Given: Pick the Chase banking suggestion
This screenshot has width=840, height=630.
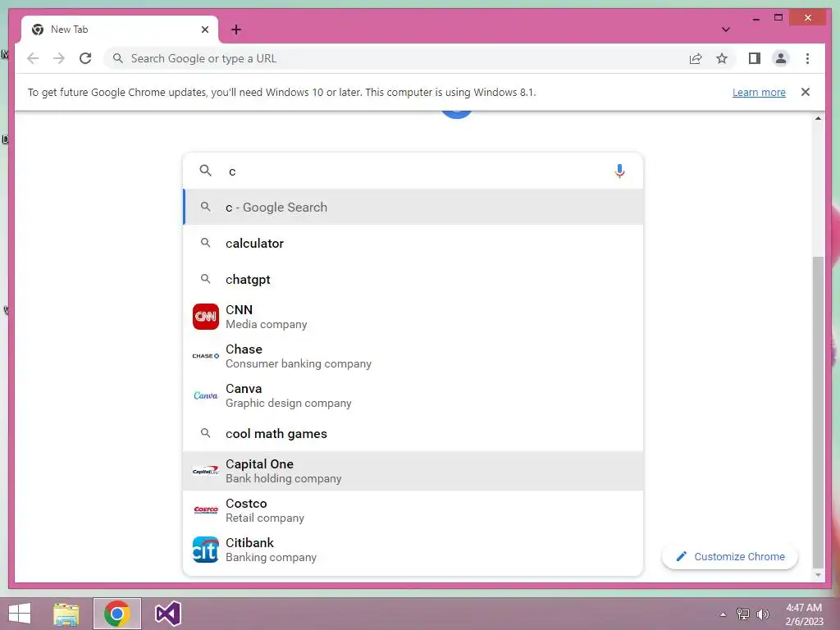Looking at the screenshot, I should pyautogui.click(x=413, y=356).
